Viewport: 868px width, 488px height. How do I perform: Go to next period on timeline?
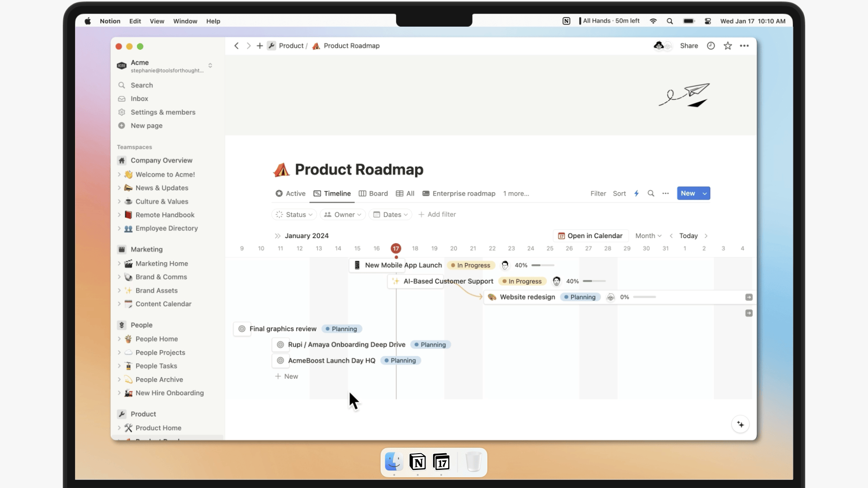[x=706, y=236]
